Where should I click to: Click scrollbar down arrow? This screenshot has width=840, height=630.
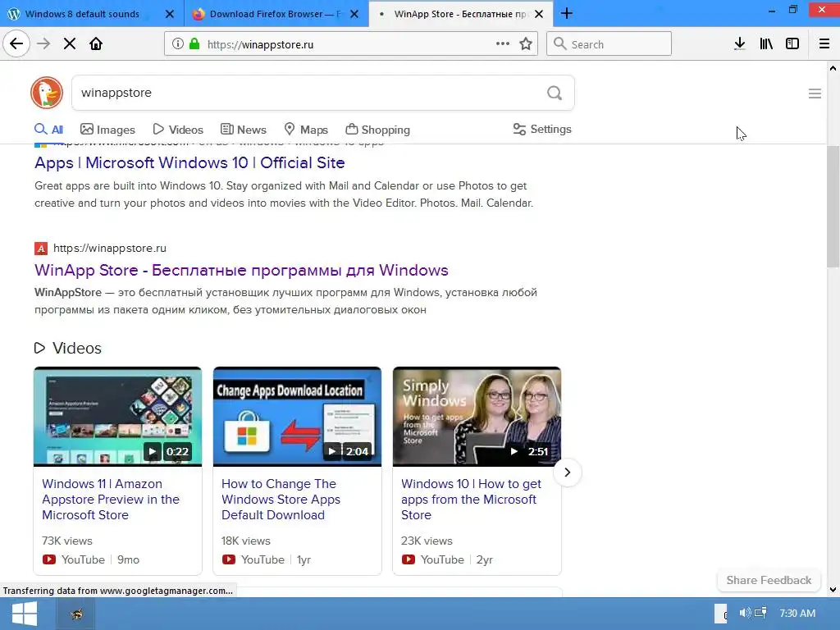pos(833,590)
